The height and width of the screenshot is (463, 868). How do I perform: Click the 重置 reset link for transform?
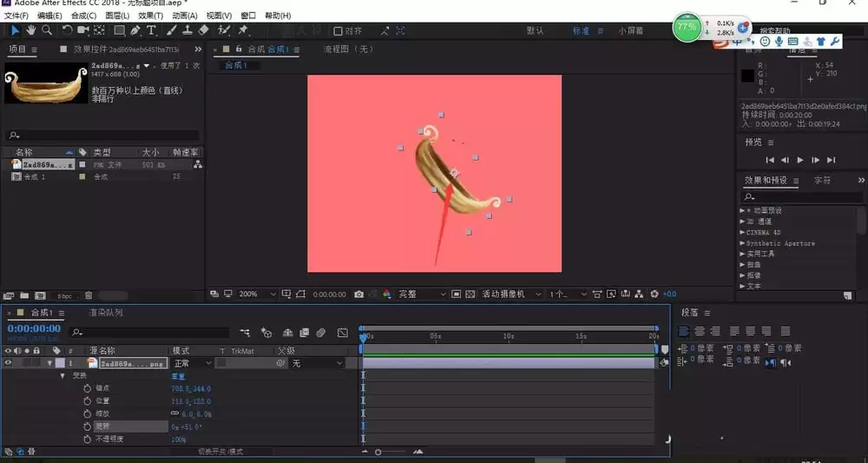(x=178, y=376)
